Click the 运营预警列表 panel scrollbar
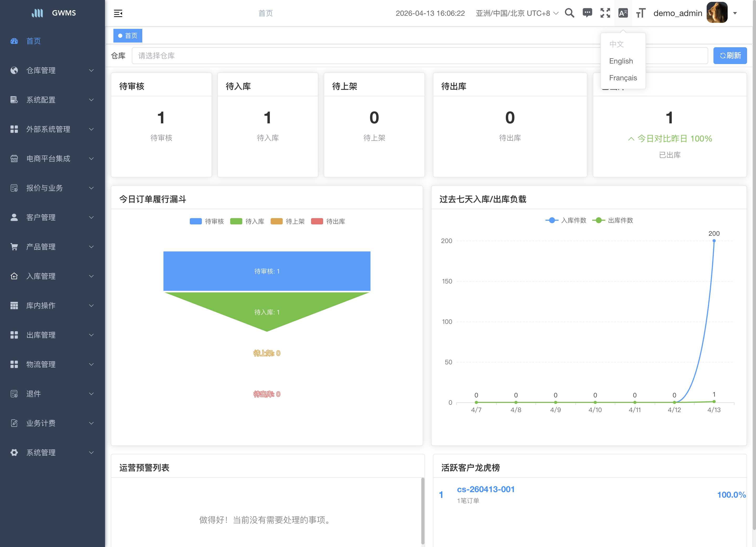 423,511
